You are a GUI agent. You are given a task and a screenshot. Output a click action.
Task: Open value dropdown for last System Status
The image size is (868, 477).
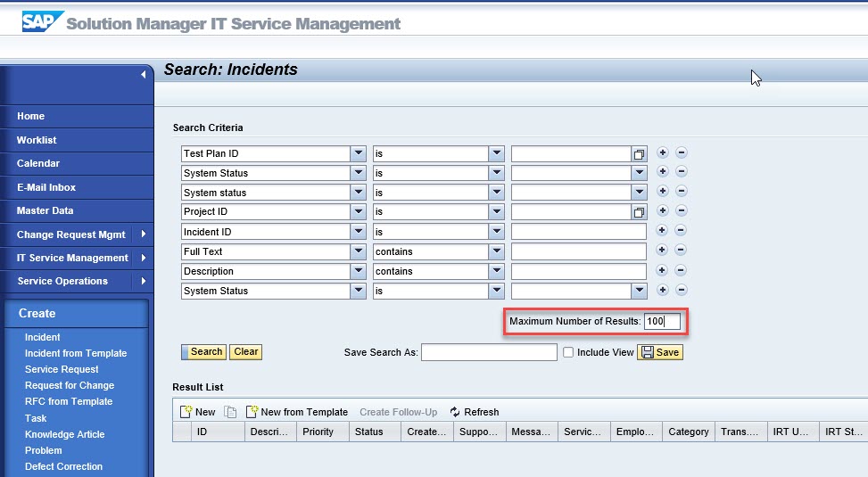point(639,291)
